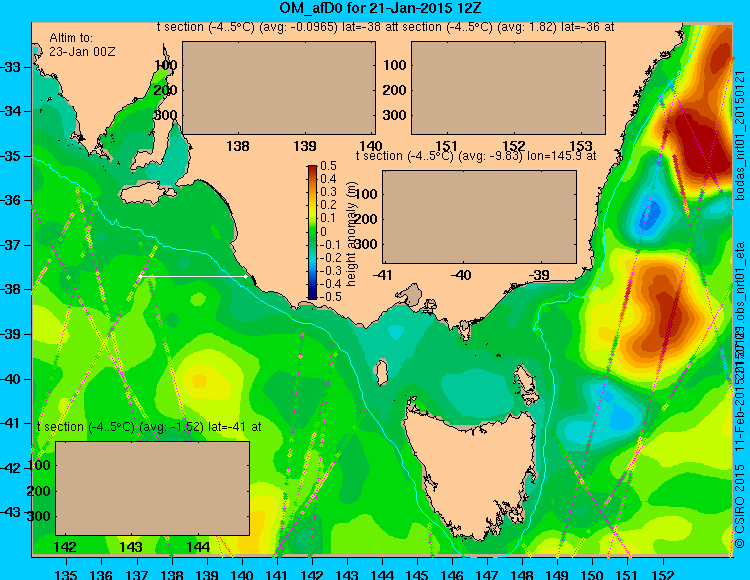Click the dark blue bottom of the color bar

coord(312,295)
